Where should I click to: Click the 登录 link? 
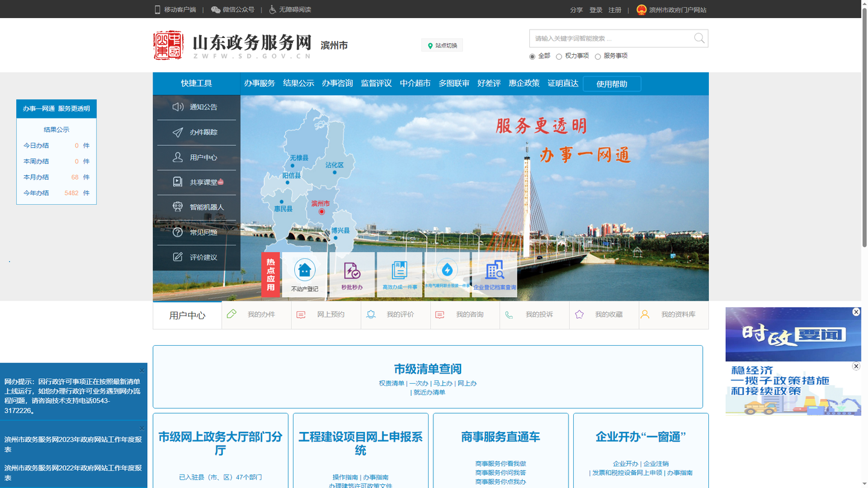pyautogui.click(x=596, y=10)
